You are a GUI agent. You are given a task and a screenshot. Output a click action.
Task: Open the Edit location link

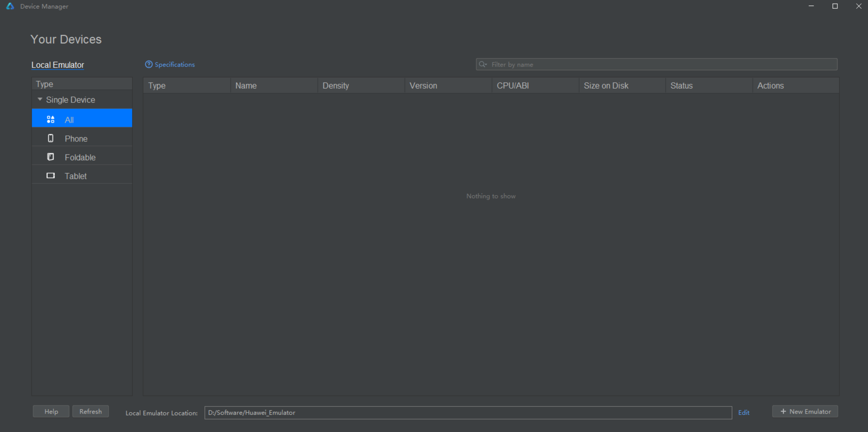pos(744,413)
